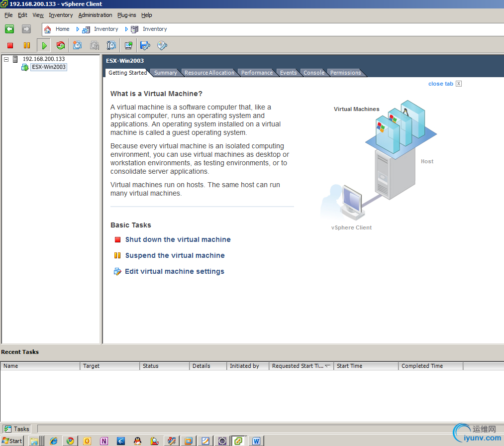Switch to the Performance tab
Screen dimensions: 504x446
(257, 73)
